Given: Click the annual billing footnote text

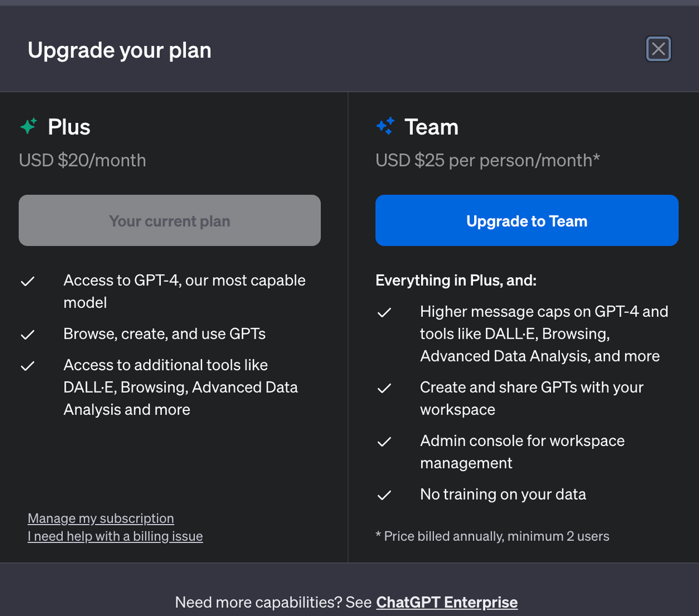Looking at the screenshot, I should (x=493, y=536).
